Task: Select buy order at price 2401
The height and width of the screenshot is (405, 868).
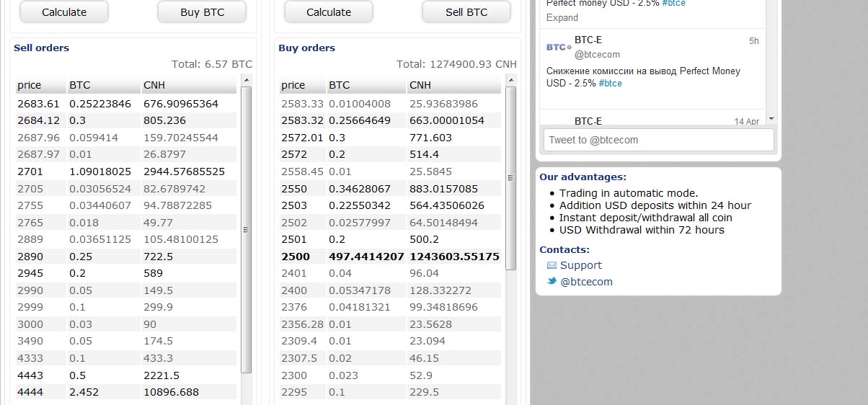Action: (x=391, y=273)
